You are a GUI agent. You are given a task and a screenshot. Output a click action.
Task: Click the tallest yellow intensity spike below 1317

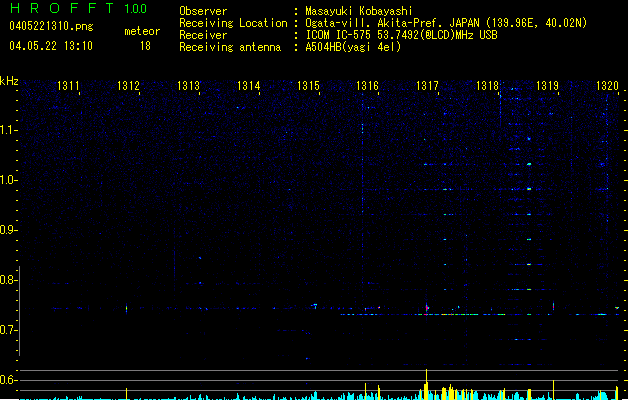click(x=426, y=384)
